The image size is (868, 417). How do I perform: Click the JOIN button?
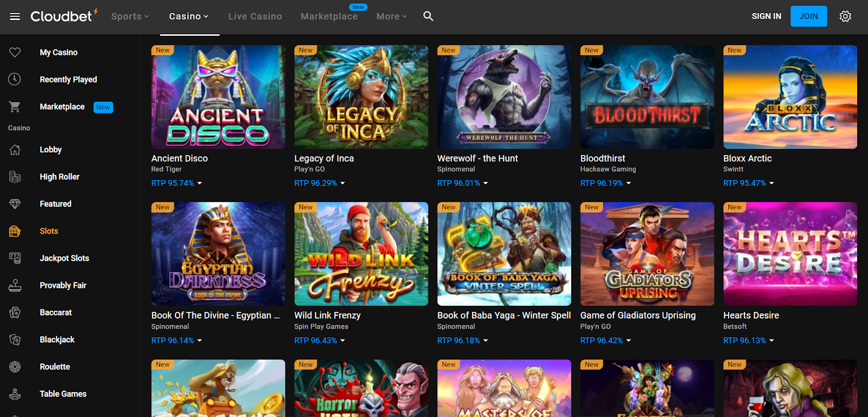(x=808, y=16)
